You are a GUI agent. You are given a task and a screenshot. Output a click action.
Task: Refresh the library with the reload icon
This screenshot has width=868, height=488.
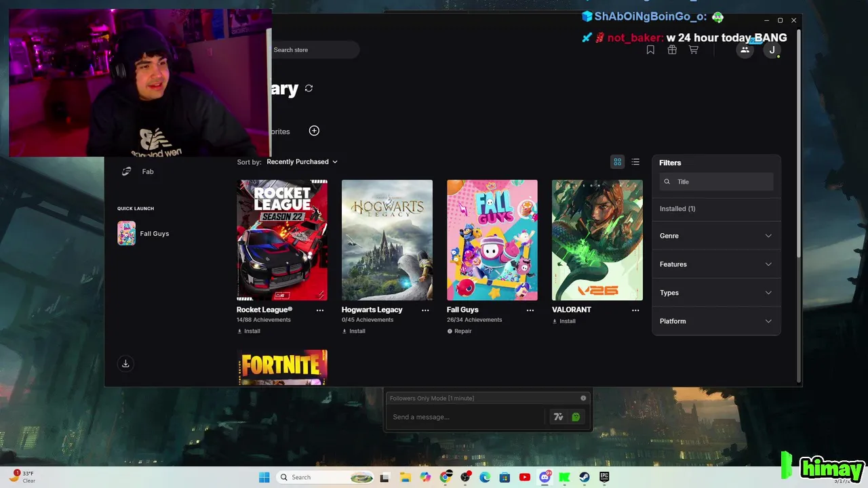(x=309, y=88)
